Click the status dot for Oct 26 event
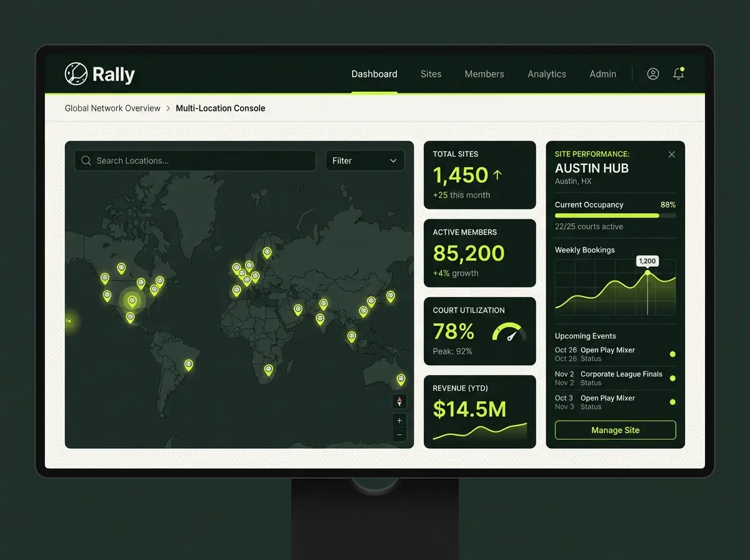 pyautogui.click(x=672, y=354)
